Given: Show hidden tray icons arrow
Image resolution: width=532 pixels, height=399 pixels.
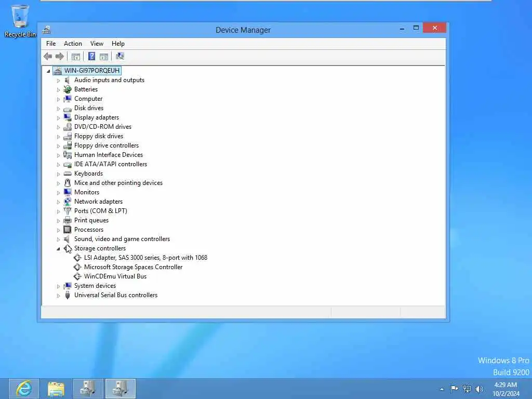Looking at the screenshot, I should point(442,389).
